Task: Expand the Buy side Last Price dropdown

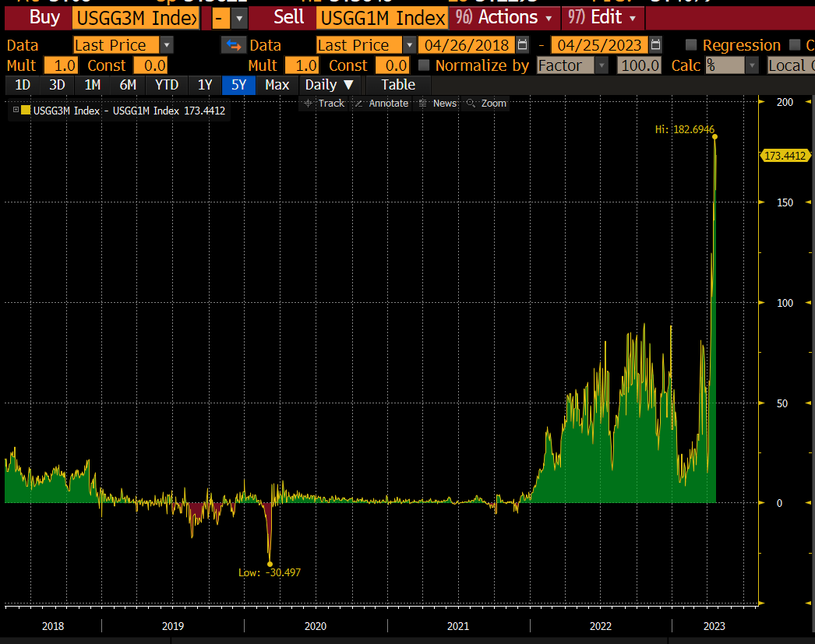Action: pos(166,45)
